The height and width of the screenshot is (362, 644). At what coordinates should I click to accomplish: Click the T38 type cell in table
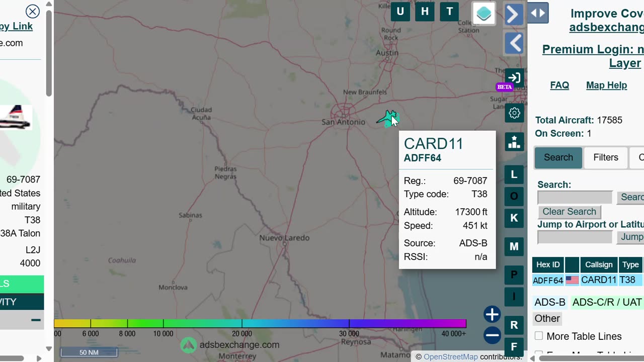630,280
